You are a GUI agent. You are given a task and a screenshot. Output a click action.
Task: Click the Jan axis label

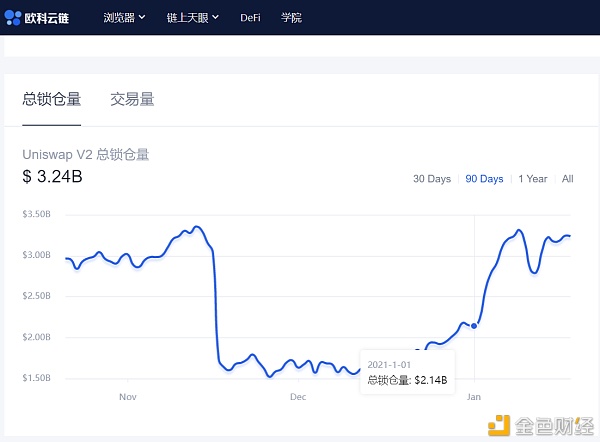[x=474, y=397]
